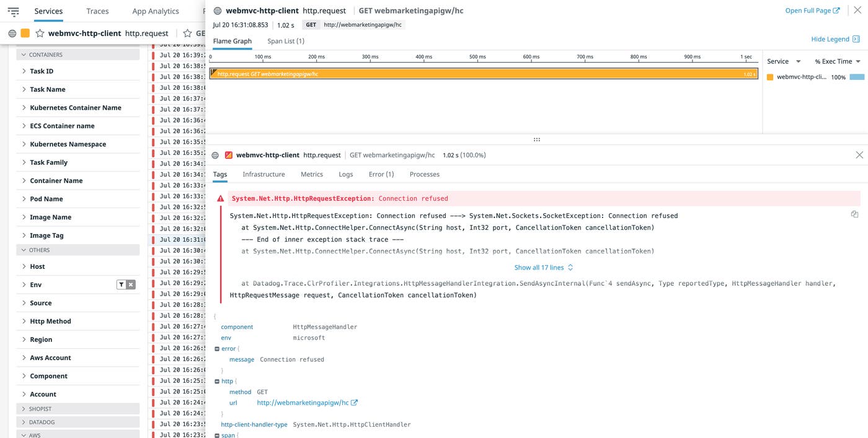
Task: Click the filter list icon beside Services
Action: pyautogui.click(x=13, y=11)
